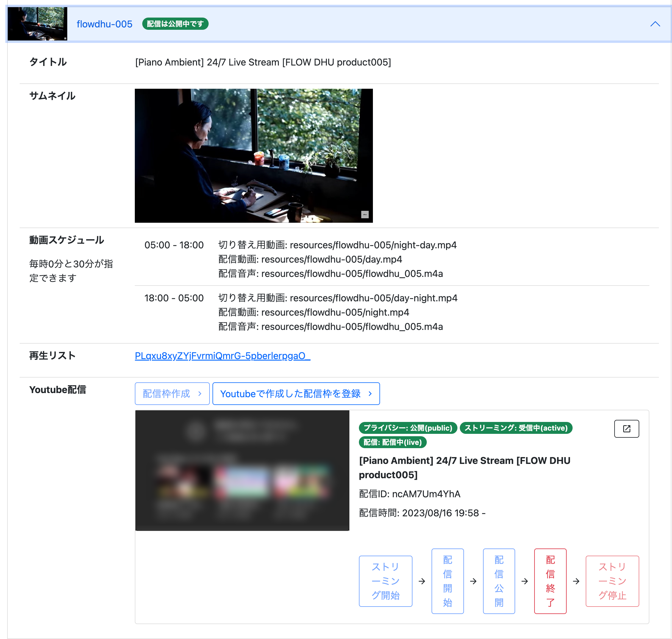Click the flowdhu-005 header title
Image resolution: width=672 pixels, height=639 pixels.
pyautogui.click(x=104, y=24)
